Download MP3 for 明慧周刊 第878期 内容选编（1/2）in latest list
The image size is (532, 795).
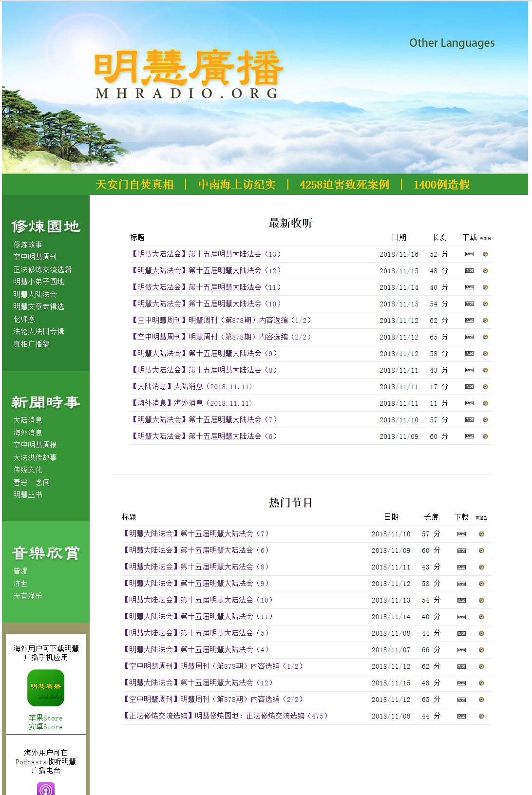point(469,321)
